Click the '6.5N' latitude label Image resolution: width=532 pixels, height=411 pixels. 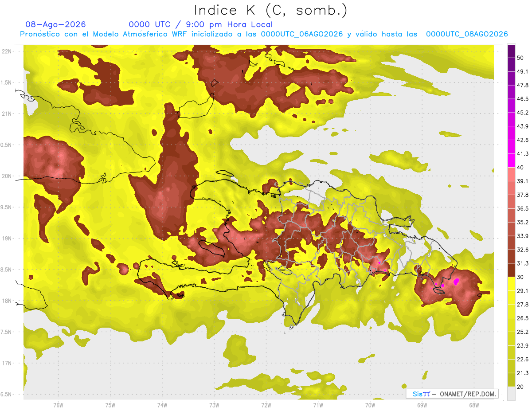coord(7,394)
